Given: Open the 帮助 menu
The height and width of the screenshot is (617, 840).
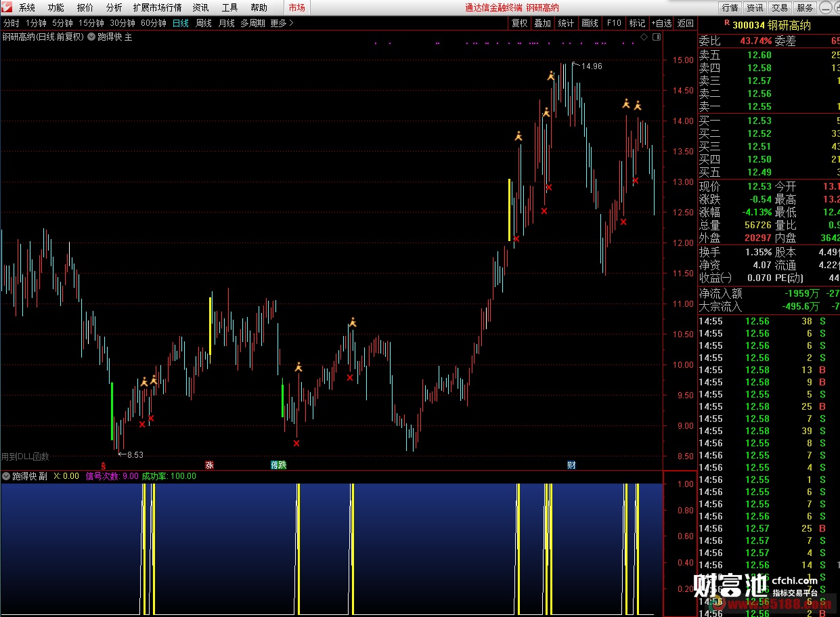Looking at the screenshot, I should [259, 7].
